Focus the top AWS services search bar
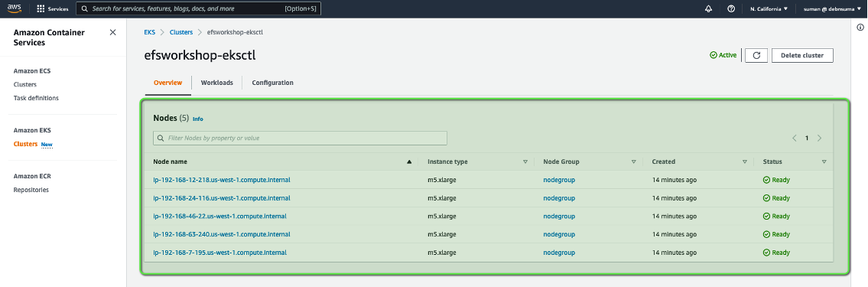868x287 pixels. 198,9
